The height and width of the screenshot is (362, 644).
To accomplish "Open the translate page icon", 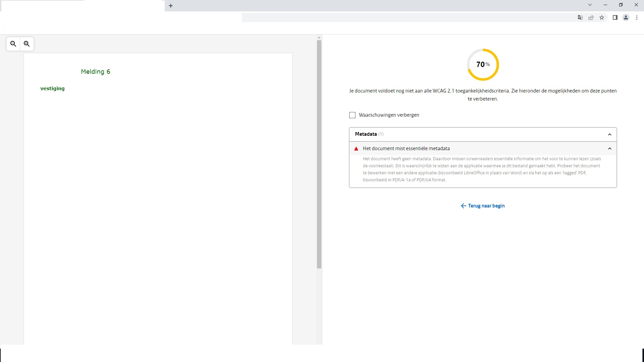I will coord(580,18).
